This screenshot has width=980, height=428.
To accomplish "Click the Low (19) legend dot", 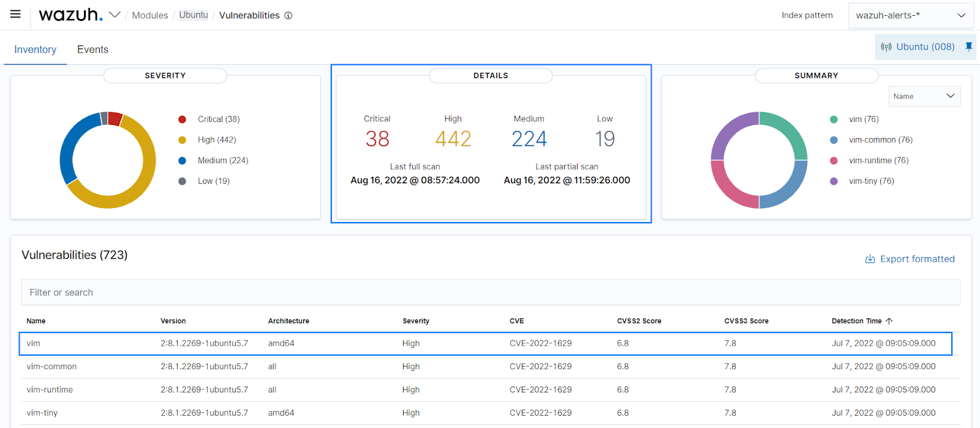I will click(x=182, y=181).
